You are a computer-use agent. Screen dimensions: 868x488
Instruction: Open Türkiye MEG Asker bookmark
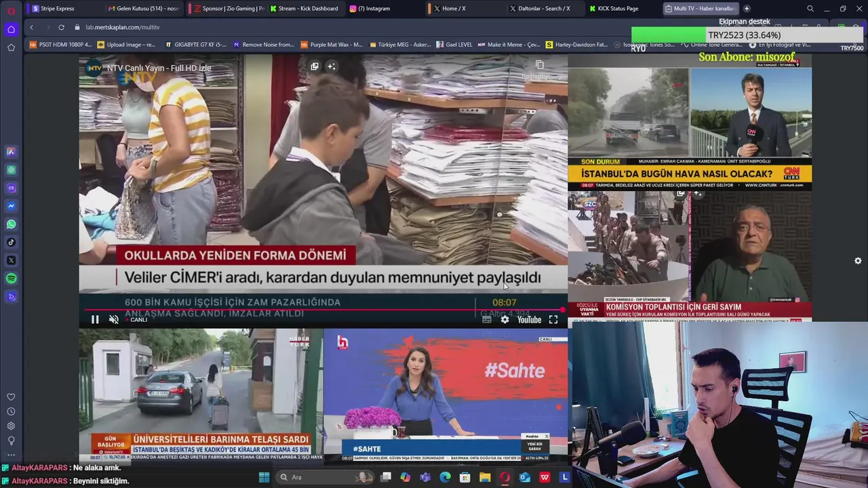pyautogui.click(x=399, y=45)
